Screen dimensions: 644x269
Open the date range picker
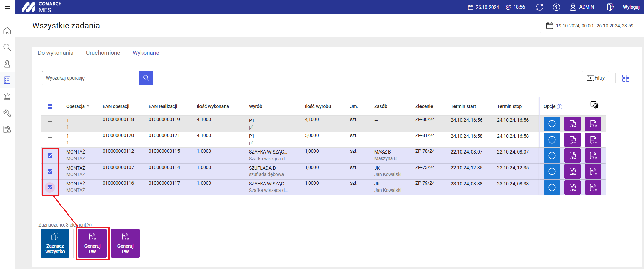[x=590, y=26]
